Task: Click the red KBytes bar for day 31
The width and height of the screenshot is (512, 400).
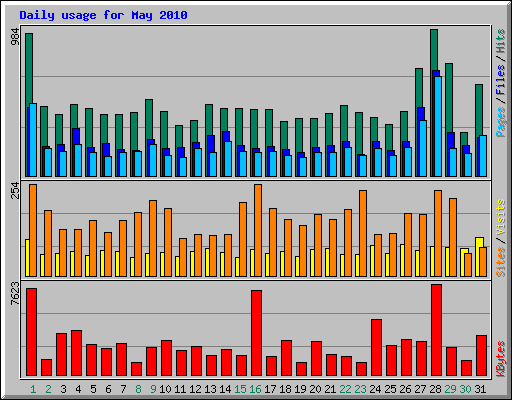Action: [x=481, y=355]
